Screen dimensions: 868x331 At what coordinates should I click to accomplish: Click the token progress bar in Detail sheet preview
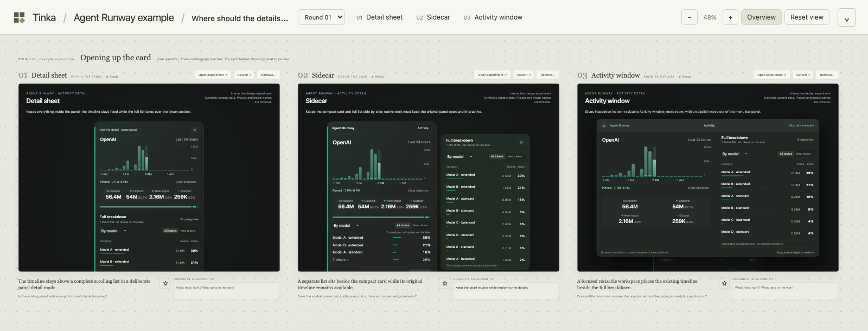pos(149,207)
